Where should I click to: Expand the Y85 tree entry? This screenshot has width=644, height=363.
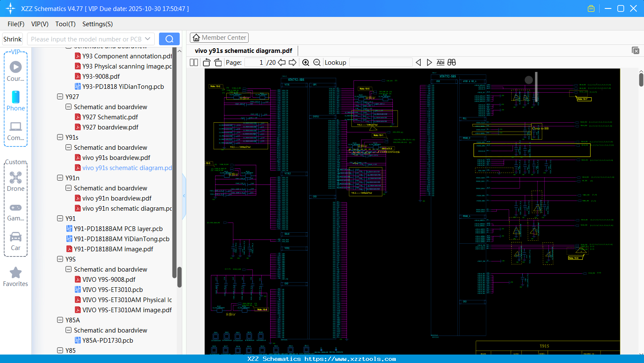(60, 350)
